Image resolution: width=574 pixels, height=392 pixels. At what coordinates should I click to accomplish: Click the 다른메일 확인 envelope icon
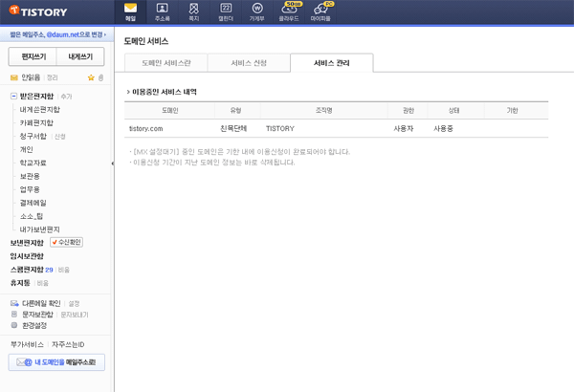click(x=14, y=303)
